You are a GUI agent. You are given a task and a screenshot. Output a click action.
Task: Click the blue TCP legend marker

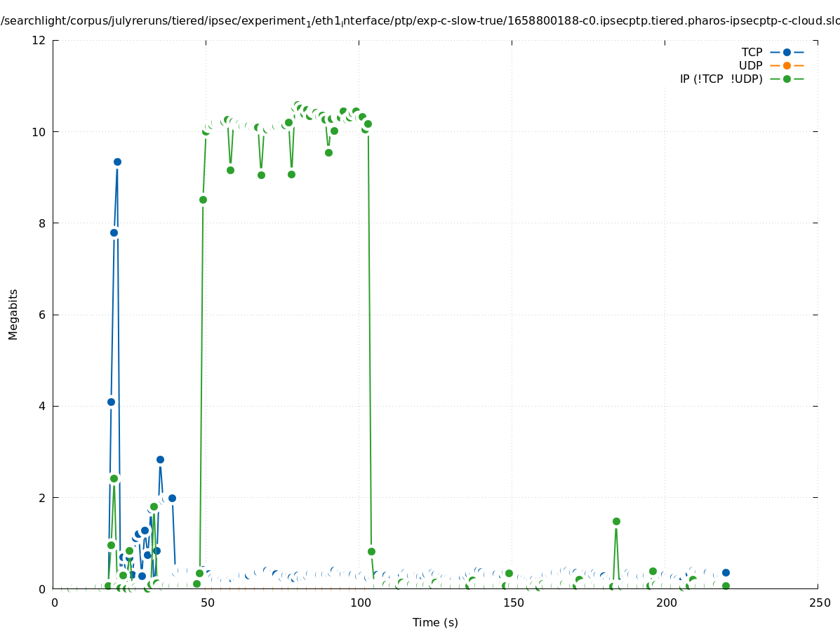click(787, 52)
